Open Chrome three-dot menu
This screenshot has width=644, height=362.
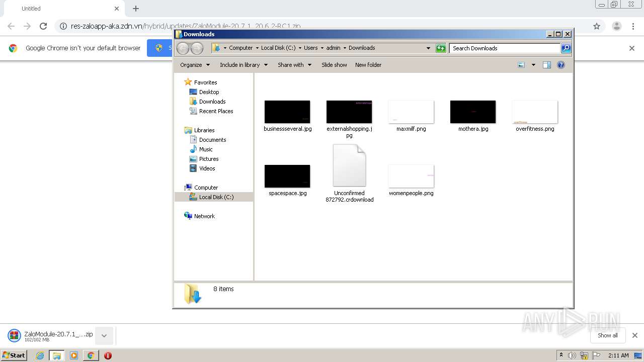click(x=633, y=26)
